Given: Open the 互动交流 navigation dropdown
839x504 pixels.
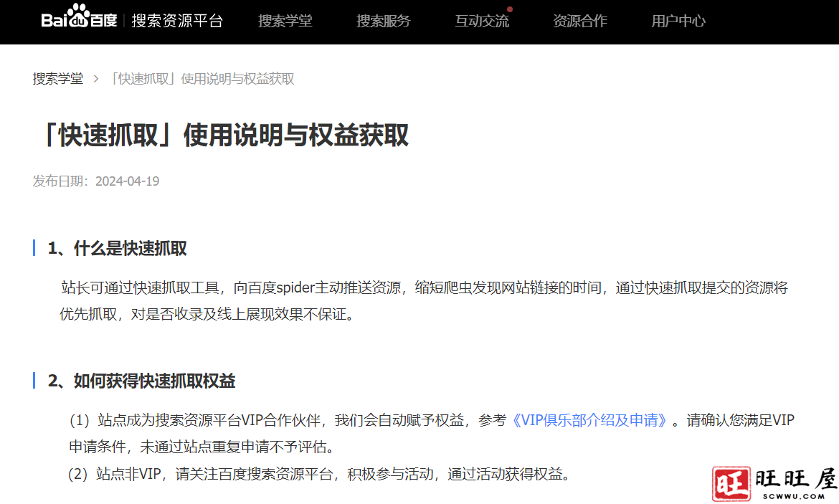Looking at the screenshot, I should 481,22.
